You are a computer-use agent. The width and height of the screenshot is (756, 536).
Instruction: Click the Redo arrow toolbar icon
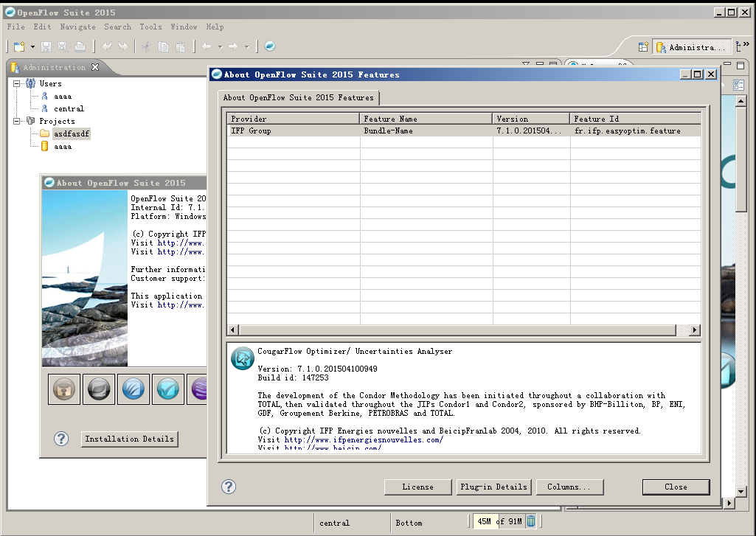(123, 46)
